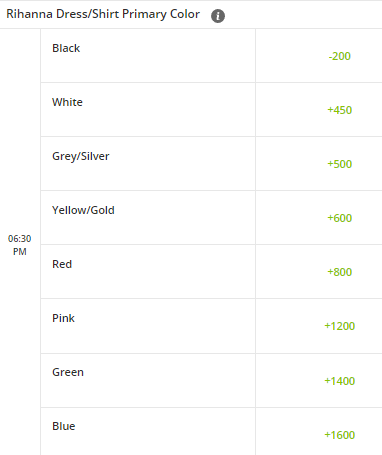Click the Rihanna Dress/Shirt Primary Color heading
This screenshot has height=455, width=382.
click(103, 14)
